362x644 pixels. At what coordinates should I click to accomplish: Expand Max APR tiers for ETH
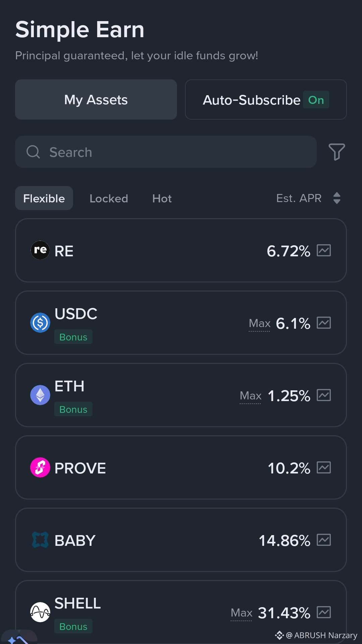click(x=250, y=396)
